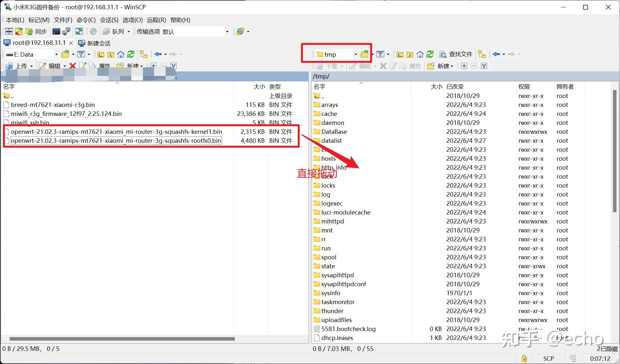Select the openwrt kernel1.bin file
620x364 pixels.
[116, 132]
